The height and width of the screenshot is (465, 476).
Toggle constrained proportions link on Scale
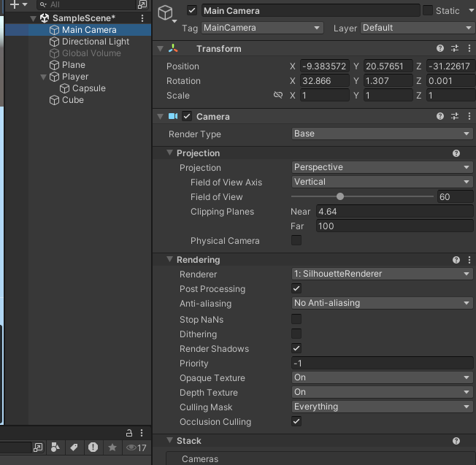(x=277, y=96)
